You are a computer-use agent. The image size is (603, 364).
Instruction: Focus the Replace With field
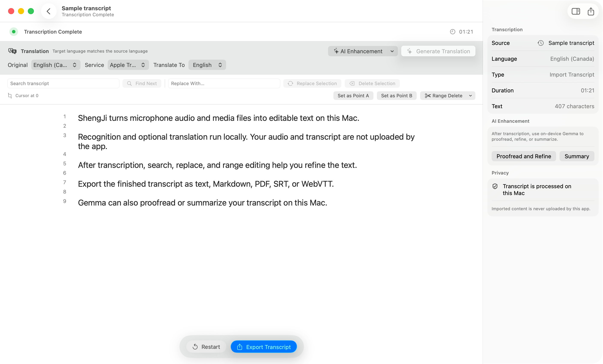[224, 83]
